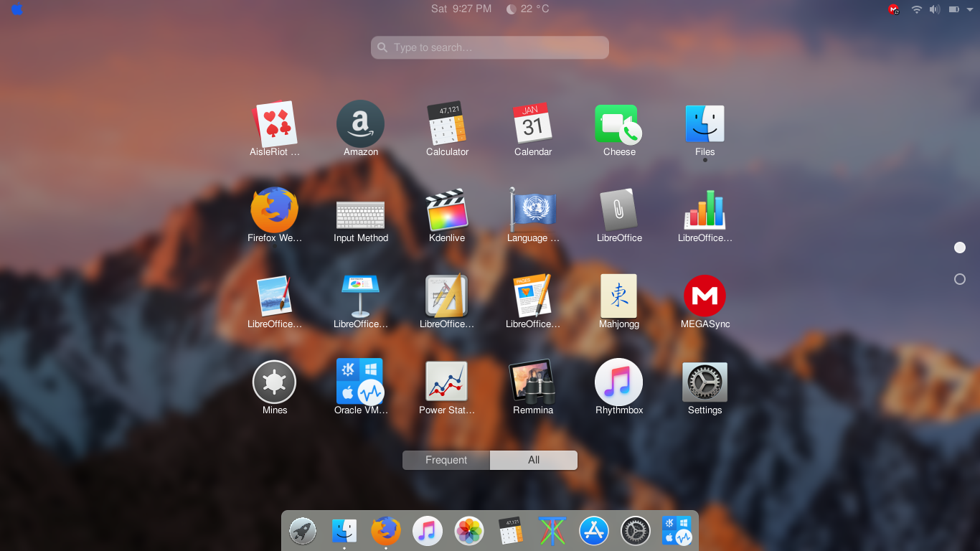
Task: Switch to Firefox in the dock
Action: click(386, 532)
